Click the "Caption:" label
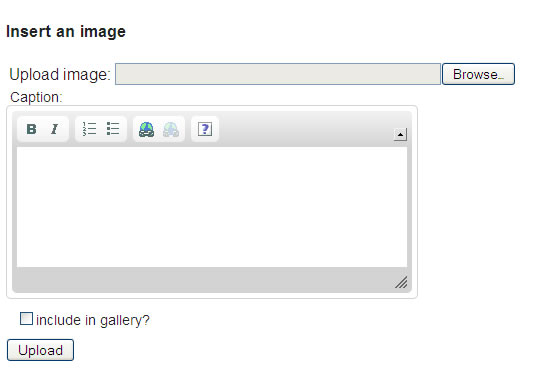544x388 pixels. pos(36,98)
